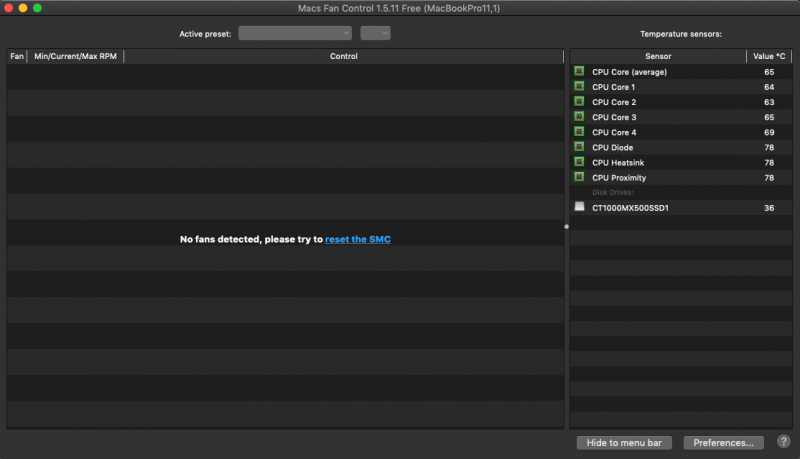Select the CPU Core (average) sensor label
This screenshot has width=800, height=459.
point(629,72)
